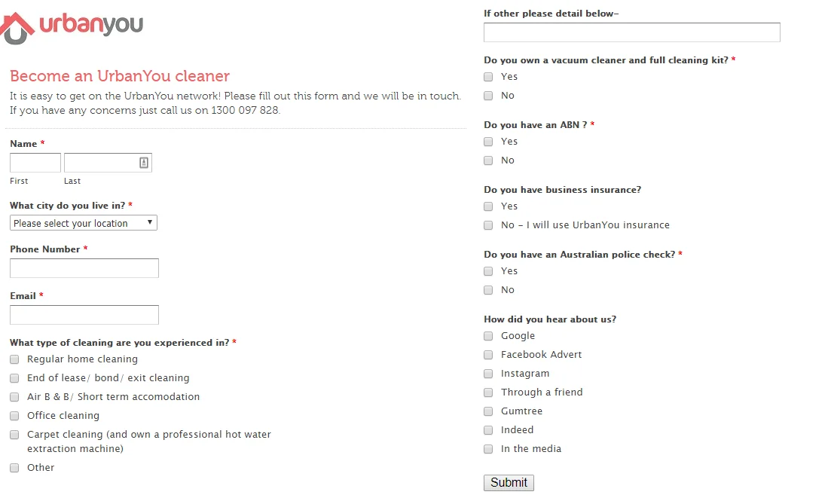Tick Facebook Advert as referral source
This screenshot has width=831, height=504.
(488, 355)
